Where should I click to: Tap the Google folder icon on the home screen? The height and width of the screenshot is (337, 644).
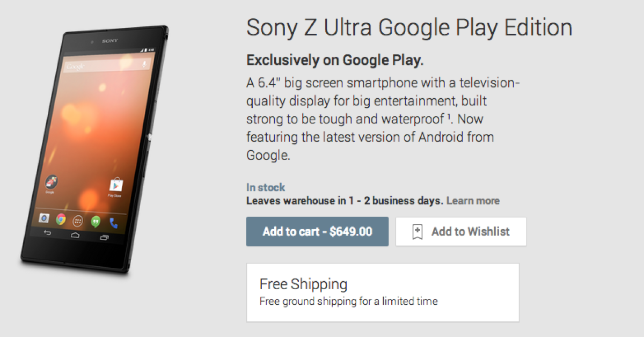pyautogui.click(x=52, y=182)
